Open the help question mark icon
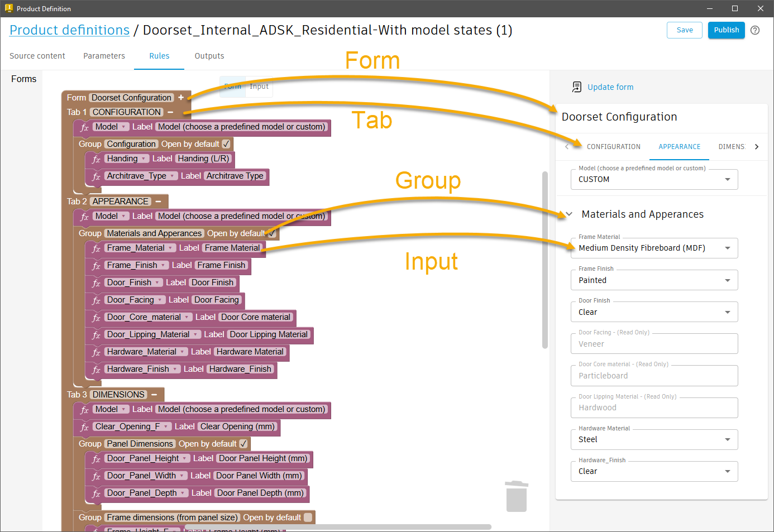 pyautogui.click(x=755, y=30)
